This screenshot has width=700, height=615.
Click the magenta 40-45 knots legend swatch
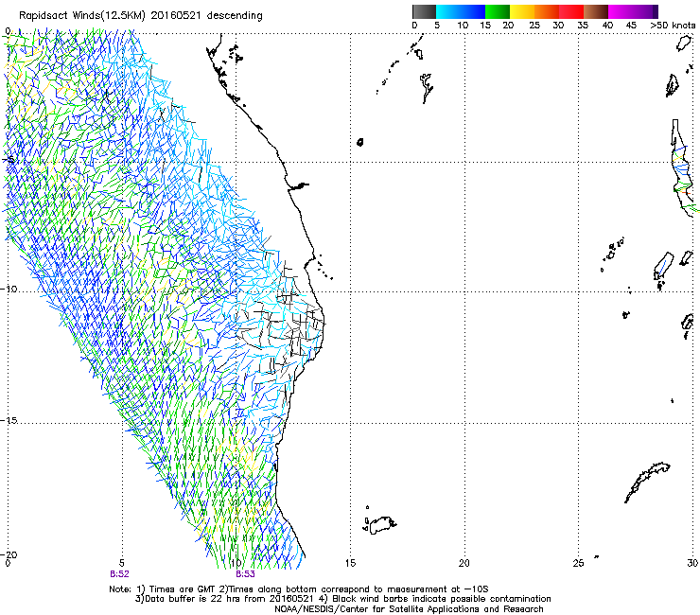pyautogui.click(x=621, y=11)
